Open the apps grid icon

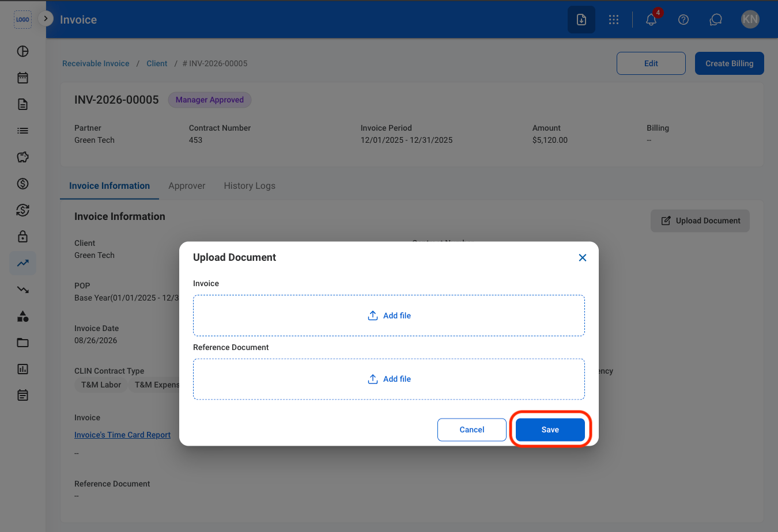coord(614,20)
